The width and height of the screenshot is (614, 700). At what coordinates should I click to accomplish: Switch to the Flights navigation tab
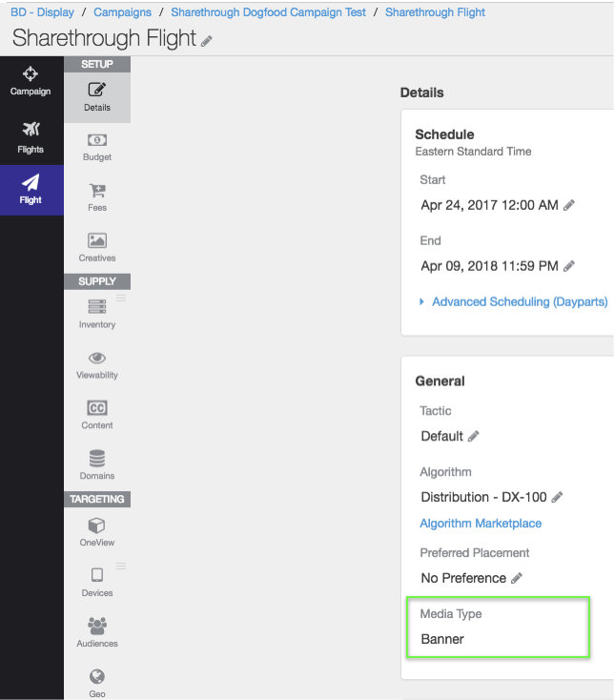coord(31,137)
